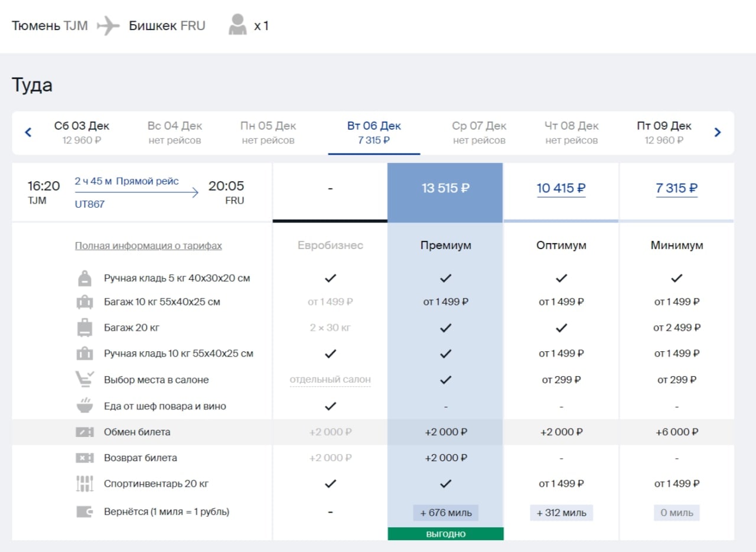Click Премиум Багаж 10 кг price от 1 499 ₽
This screenshot has height=552, width=756.
446,302
